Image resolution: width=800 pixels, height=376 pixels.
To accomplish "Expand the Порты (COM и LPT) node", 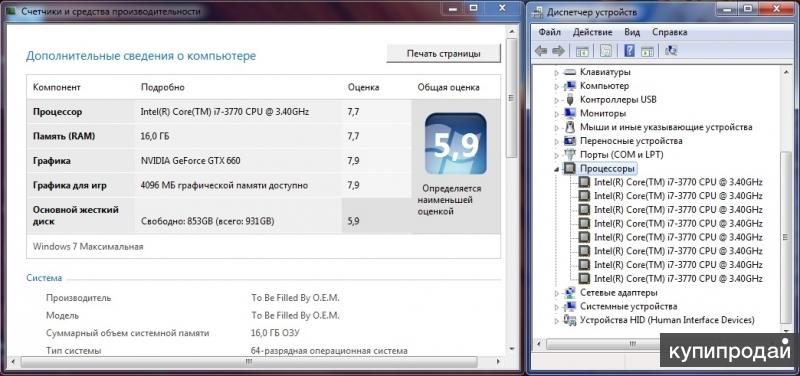I will pos(557,155).
